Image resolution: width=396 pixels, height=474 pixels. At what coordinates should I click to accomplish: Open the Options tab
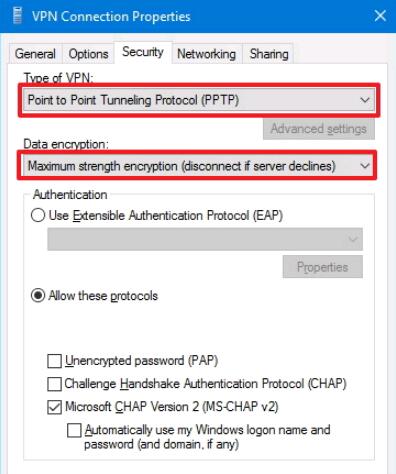pyautogui.click(x=88, y=54)
